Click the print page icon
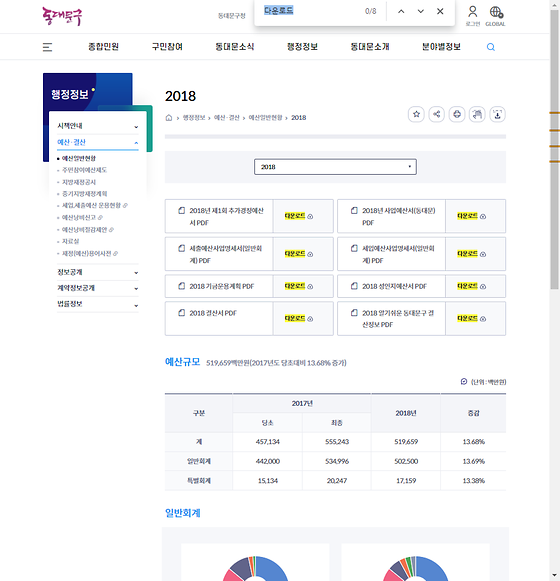The height and width of the screenshot is (581, 560). 457,114
